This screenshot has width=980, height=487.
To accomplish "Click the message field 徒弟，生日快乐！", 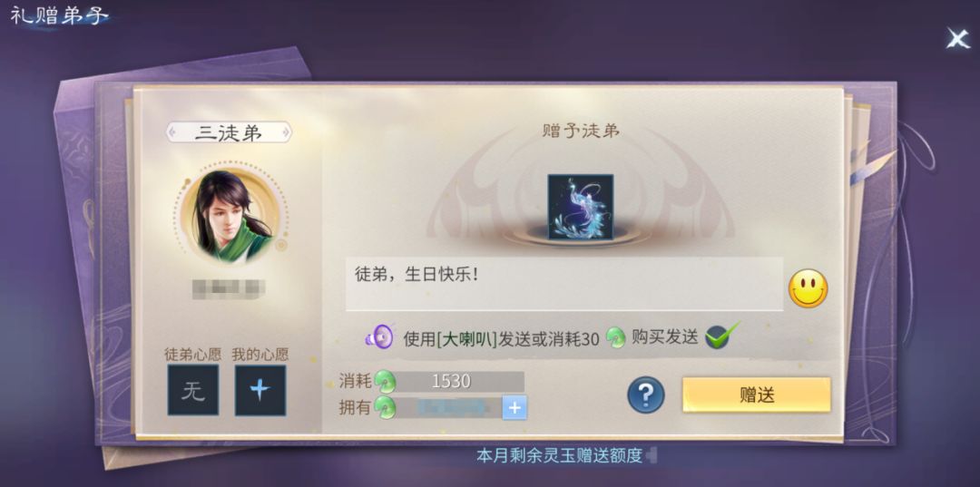I will (x=564, y=284).
